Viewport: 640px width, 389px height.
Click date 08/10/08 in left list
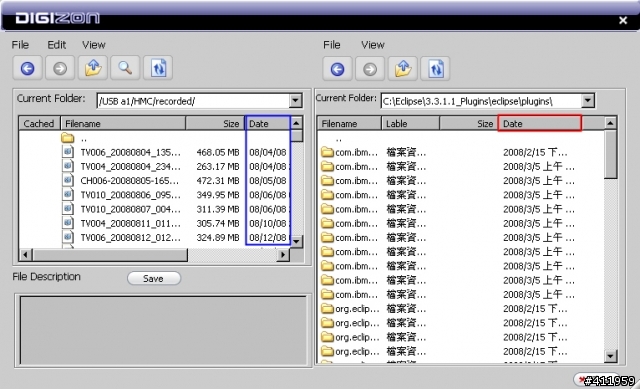pyautogui.click(x=268, y=223)
